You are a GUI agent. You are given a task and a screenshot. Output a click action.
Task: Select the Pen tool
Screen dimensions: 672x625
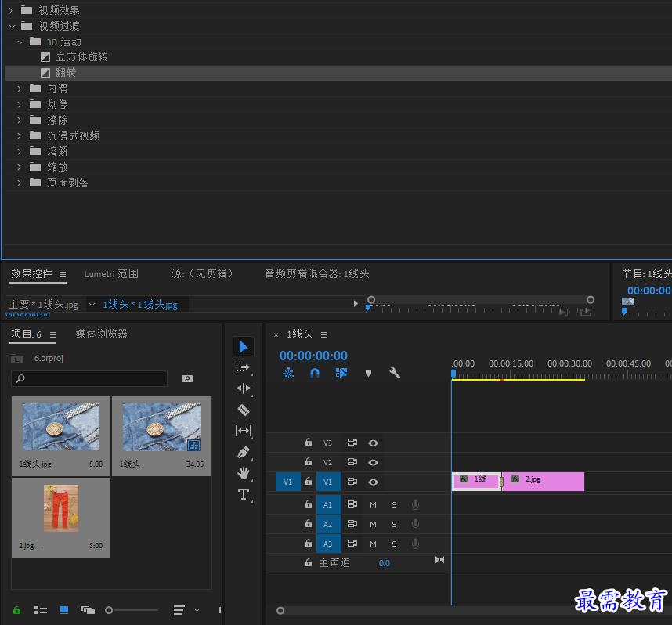(244, 452)
